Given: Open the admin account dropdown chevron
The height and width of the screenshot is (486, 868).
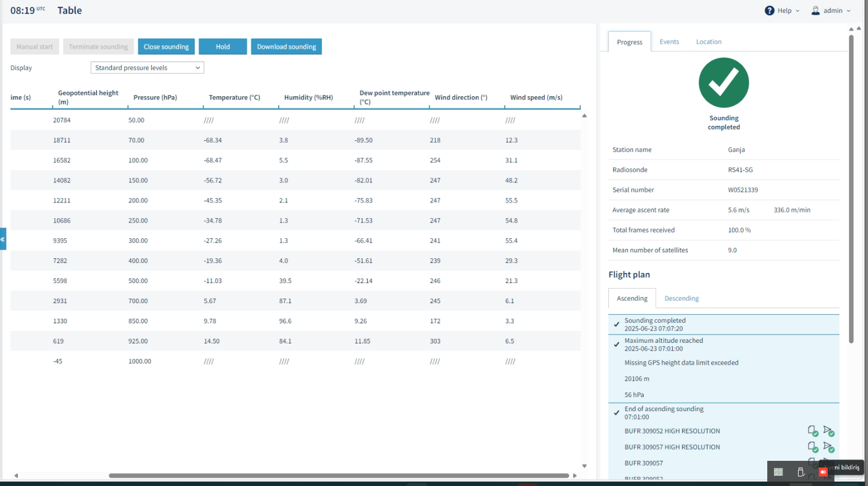Looking at the screenshot, I should coord(848,11).
